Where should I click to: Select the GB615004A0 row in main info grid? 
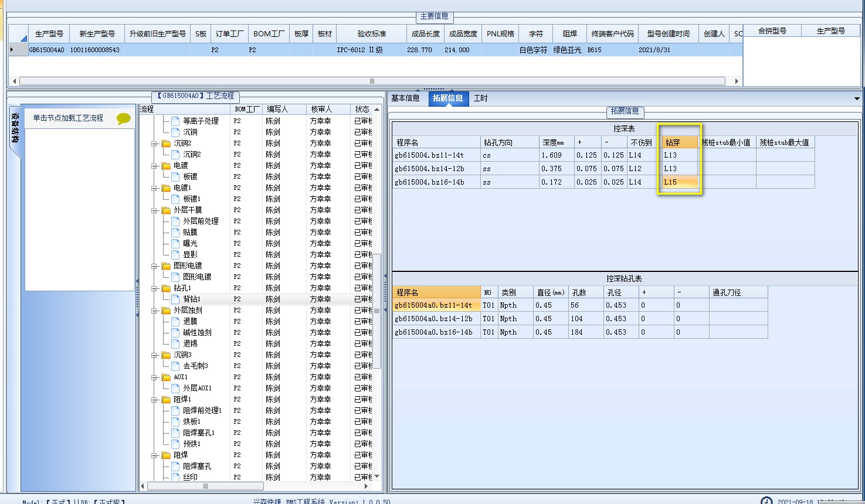coord(375,50)
